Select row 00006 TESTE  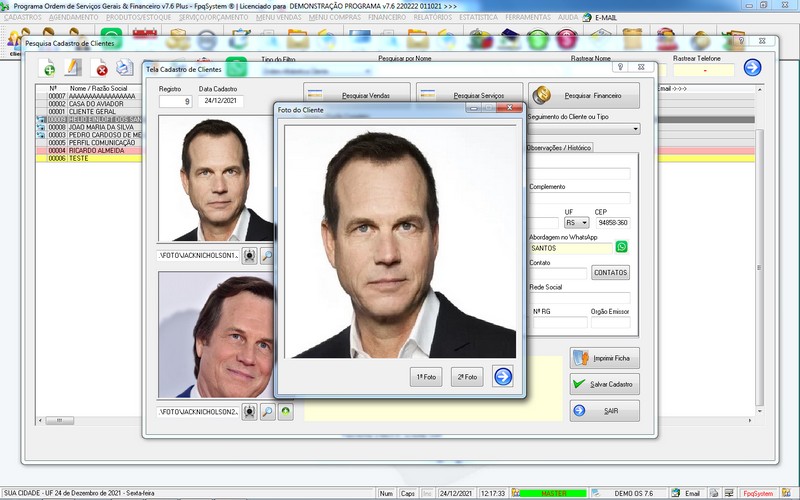point(88,158)
